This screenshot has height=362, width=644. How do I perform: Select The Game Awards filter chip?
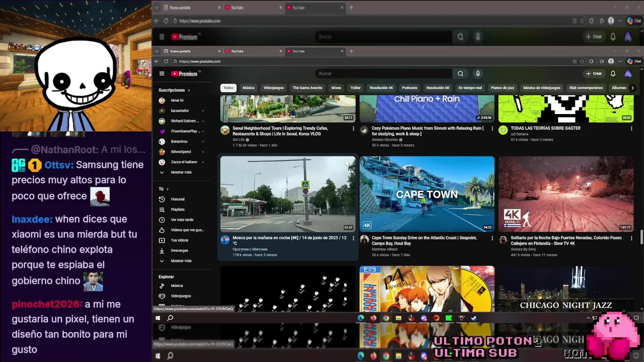point(307,88)
